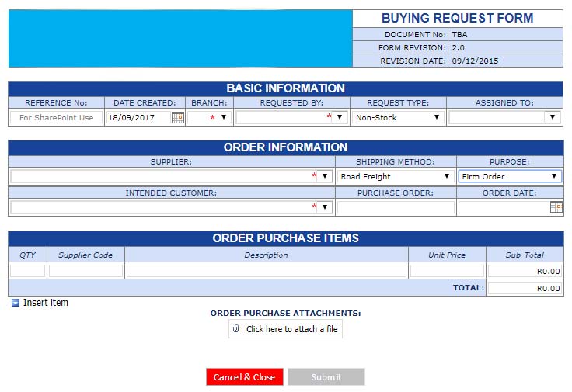Focus the Purchase Order text field
The image size is (572, 392).
(396, 207)
